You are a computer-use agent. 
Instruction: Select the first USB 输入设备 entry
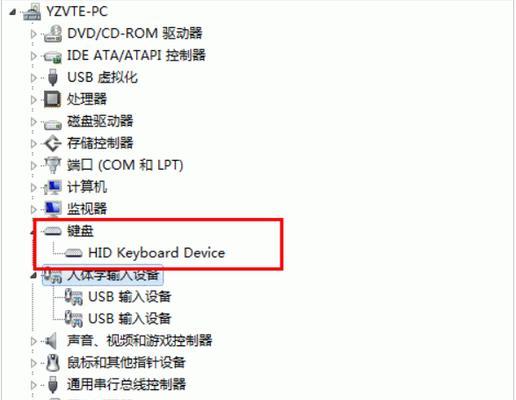(129, 297)
